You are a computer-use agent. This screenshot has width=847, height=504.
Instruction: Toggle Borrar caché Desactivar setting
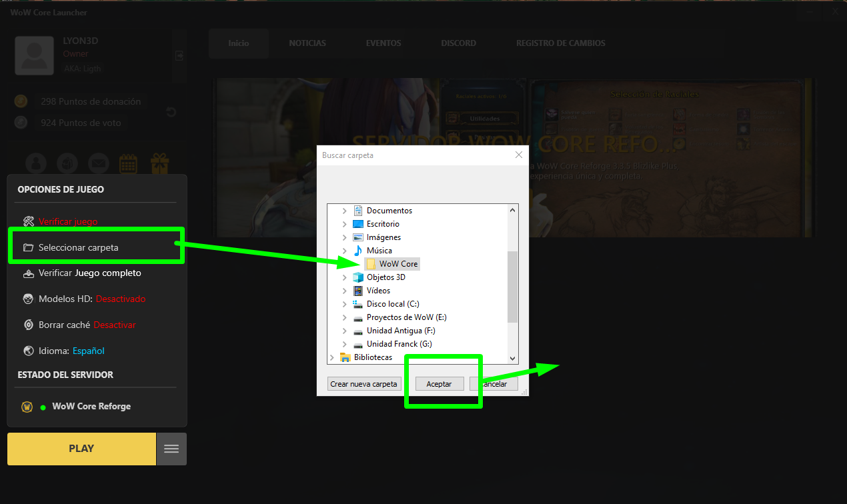[x=115, y=325]
